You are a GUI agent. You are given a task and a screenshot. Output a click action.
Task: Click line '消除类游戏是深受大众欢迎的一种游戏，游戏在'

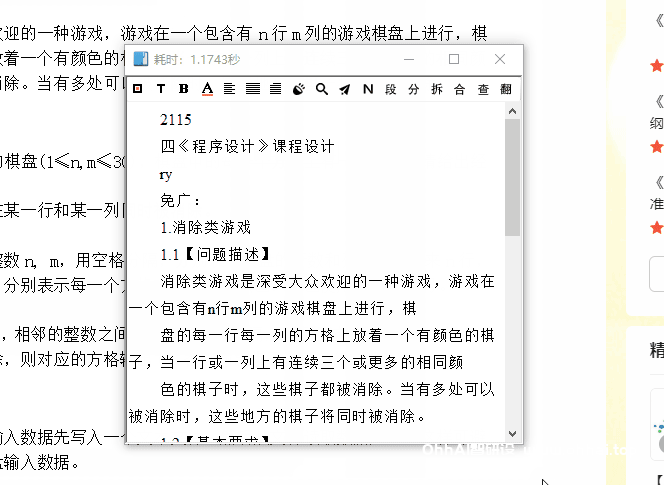[327, 281]
